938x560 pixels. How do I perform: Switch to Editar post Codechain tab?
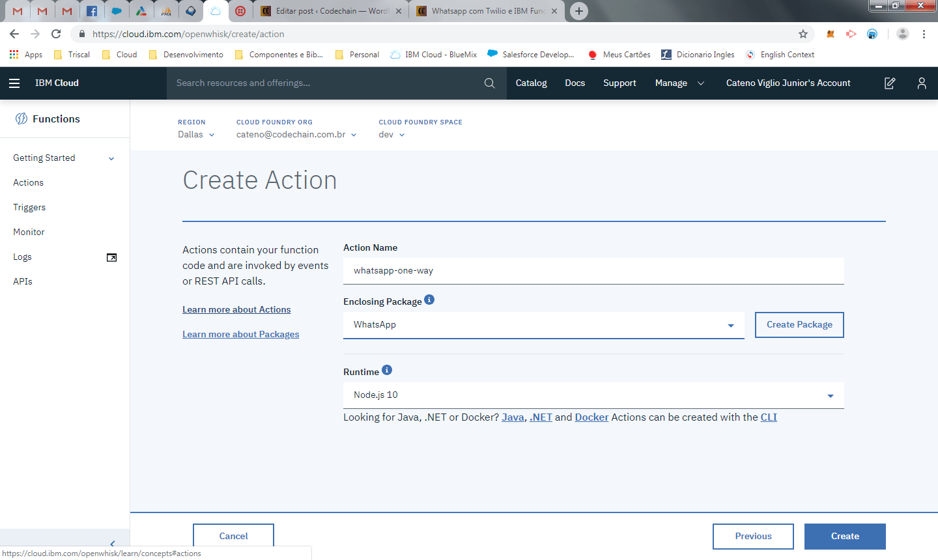pos(332,11)
